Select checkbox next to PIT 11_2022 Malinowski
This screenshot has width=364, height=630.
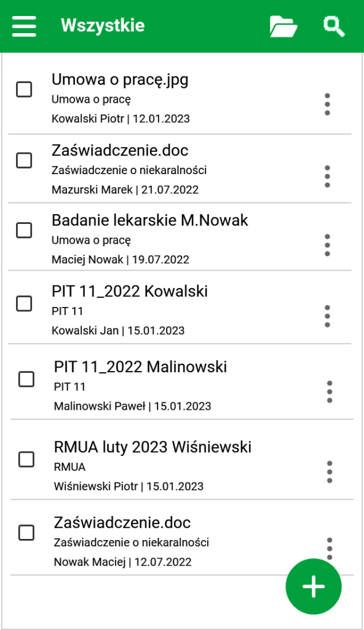pyautogui.click(x=26, y=380)
